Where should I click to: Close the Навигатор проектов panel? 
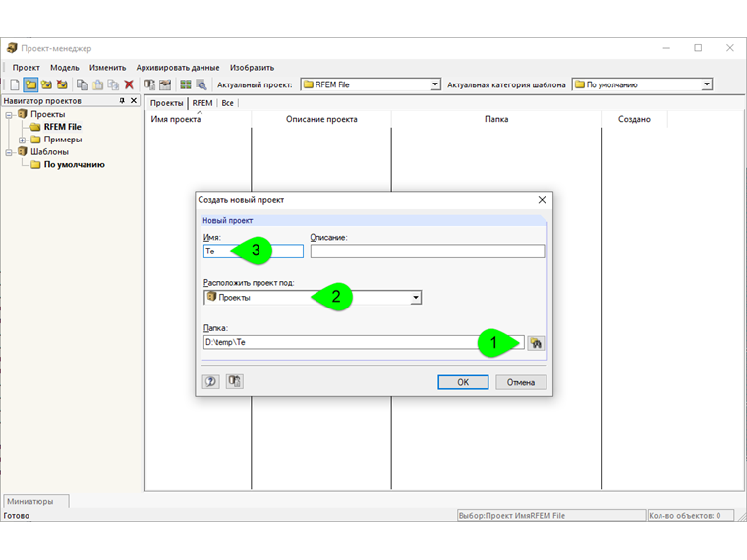(134, 101)
